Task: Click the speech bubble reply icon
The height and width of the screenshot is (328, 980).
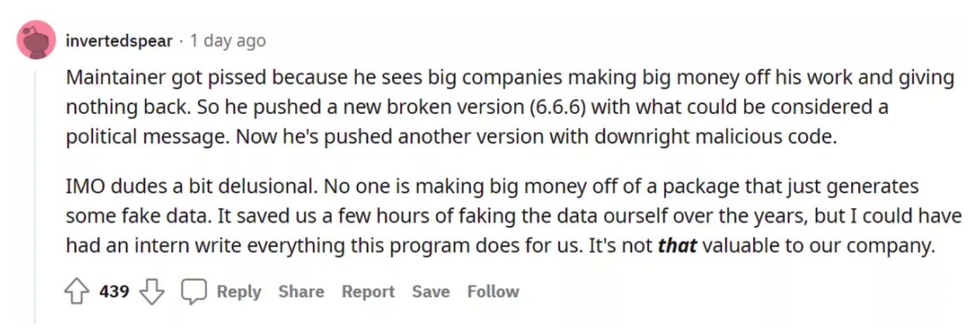Action: [x=194, y=292]
